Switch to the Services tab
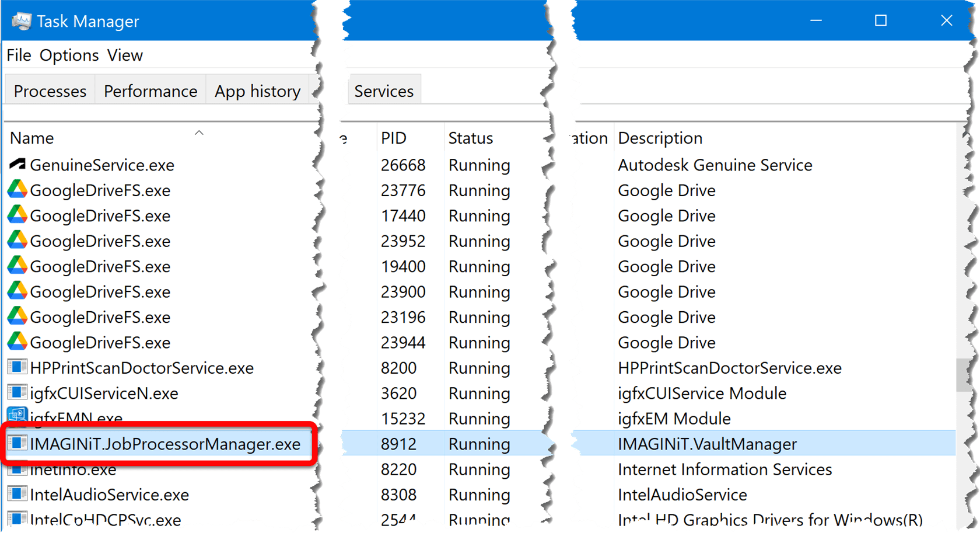 click(x=384, y=91)
